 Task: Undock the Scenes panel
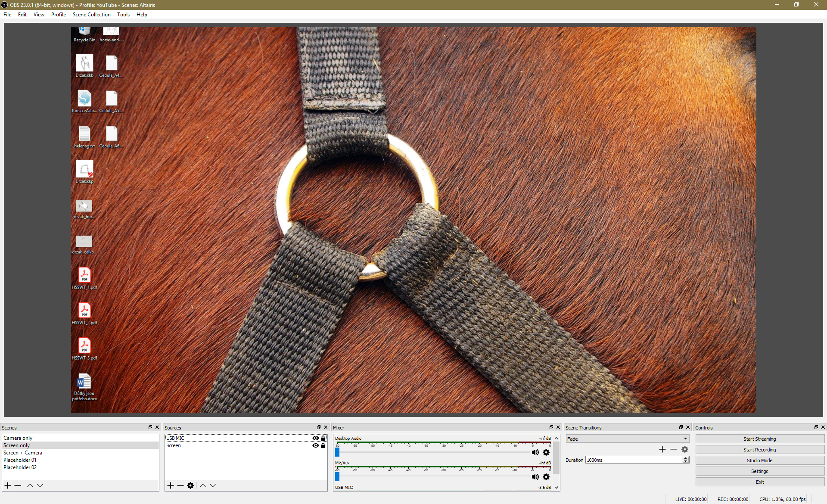click(x=150, y=427)
